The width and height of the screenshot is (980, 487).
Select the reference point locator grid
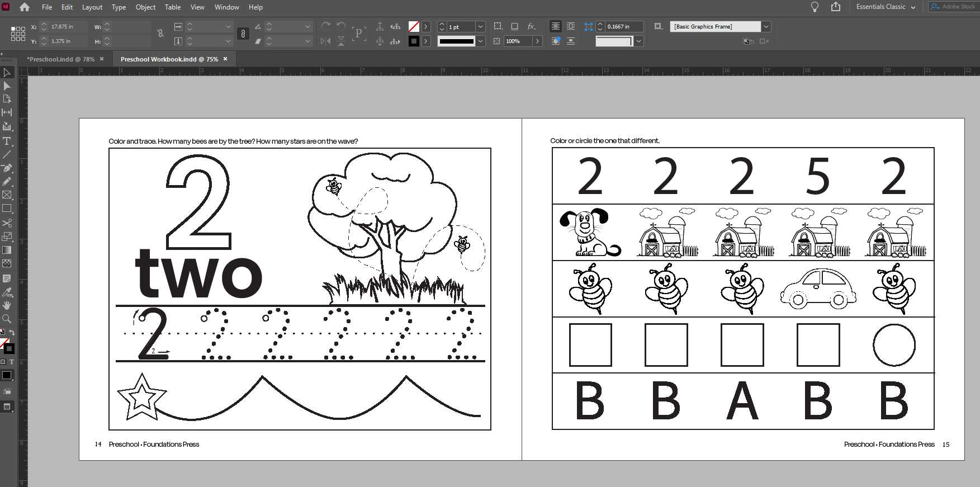pyautogui.click(x=18, y=34)
